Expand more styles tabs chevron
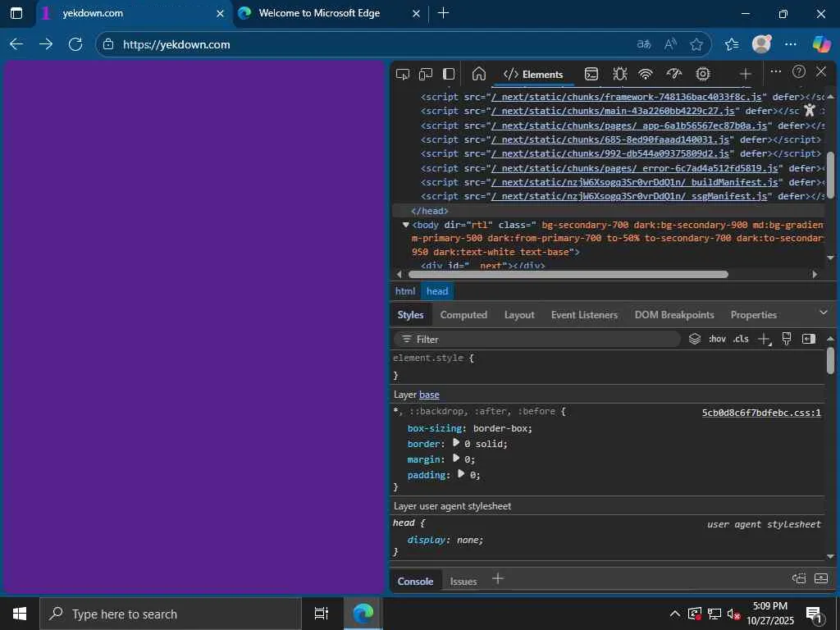The height and width of the screenshot is (630, 840). click(x=824, y=313)
